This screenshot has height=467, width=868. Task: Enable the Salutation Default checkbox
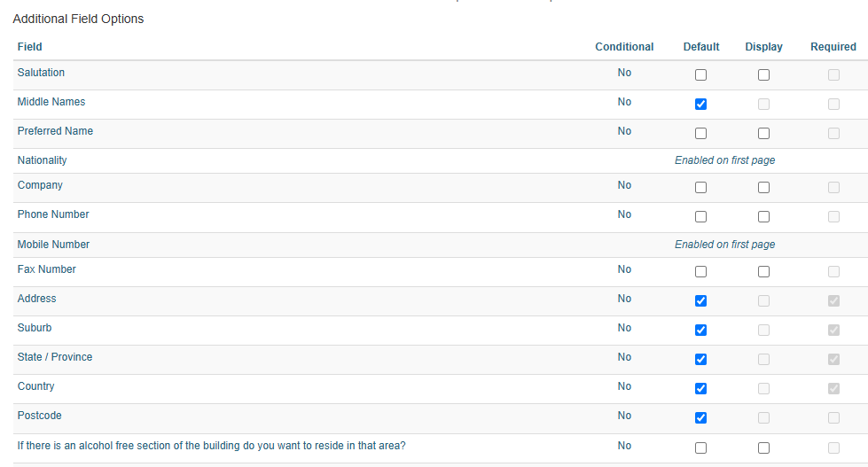pyautogui.click(x=700, y=74)
